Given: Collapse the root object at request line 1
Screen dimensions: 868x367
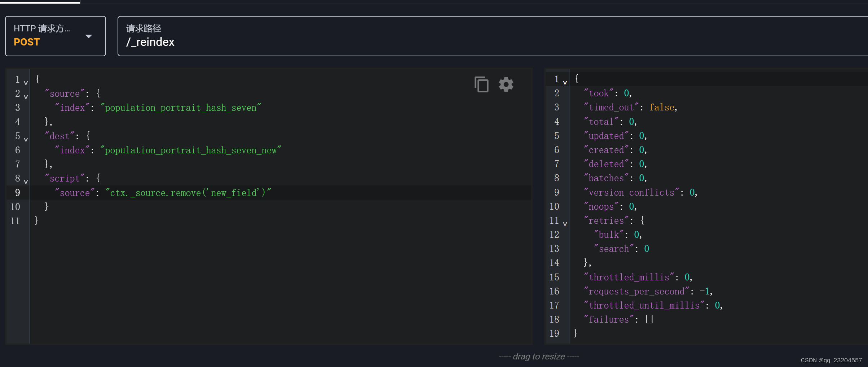Looking at the screenshot, I should tap(26, 83).
